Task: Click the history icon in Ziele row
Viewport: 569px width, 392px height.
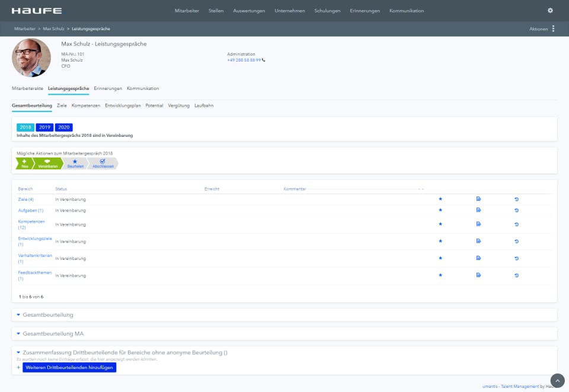Action: tap(516, 200)
